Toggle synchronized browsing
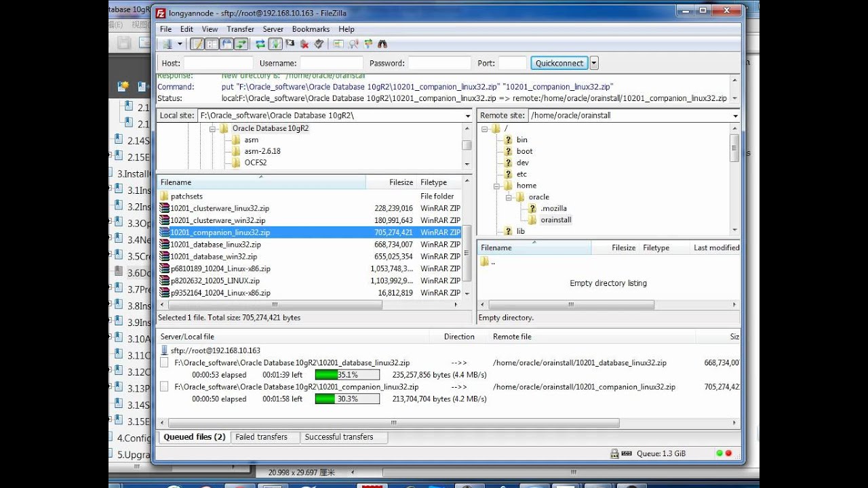Screen dimensions: 868x488 [368, 44]
